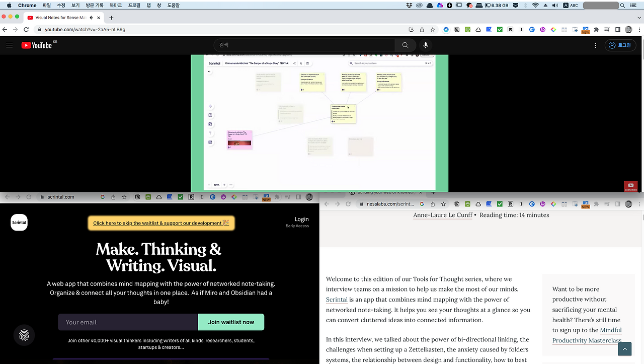Run the YouTube search magnifier button
644x364 pixels.
(405, 45)
